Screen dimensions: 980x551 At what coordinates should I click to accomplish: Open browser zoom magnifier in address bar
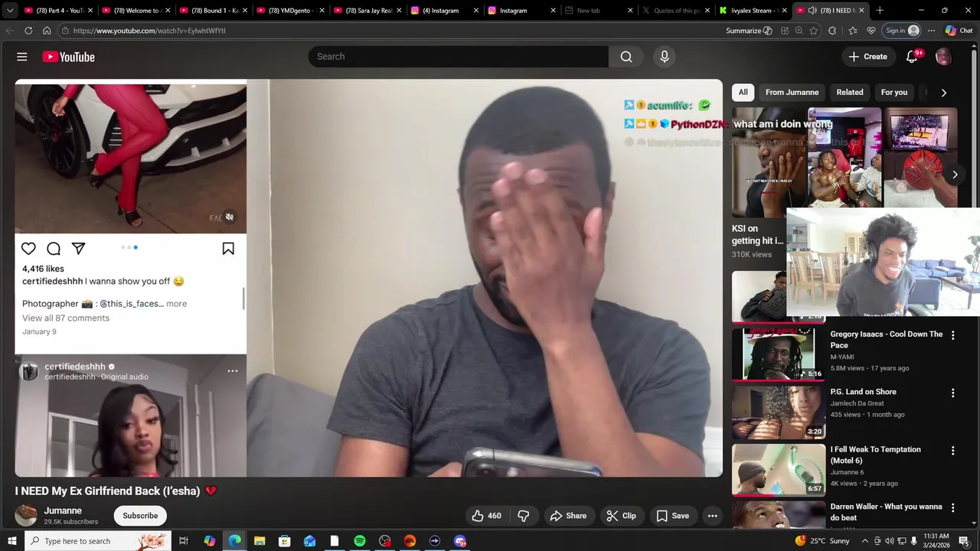pos(799,31)
